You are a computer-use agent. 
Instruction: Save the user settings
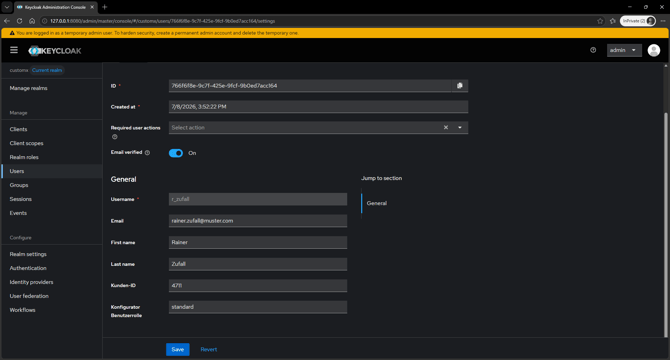[x=178, y=349]
